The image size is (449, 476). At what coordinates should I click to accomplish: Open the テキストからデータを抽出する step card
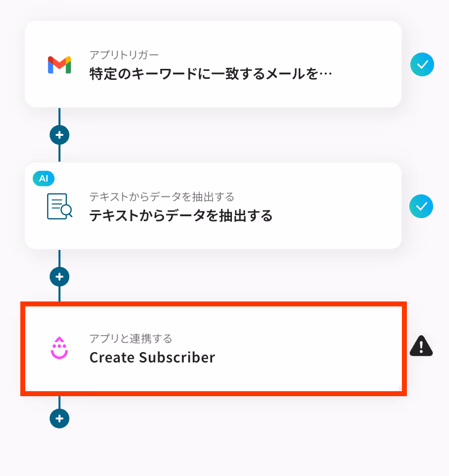tap(213, 206)
